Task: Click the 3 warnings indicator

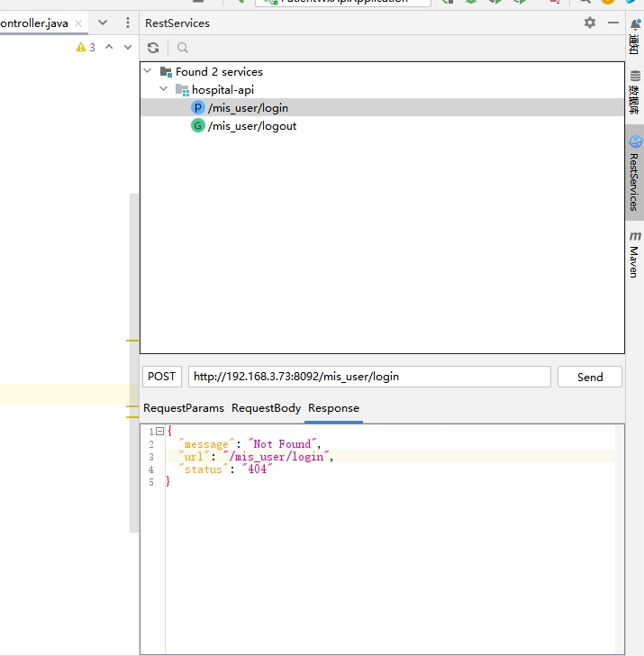Action: coord(86,47)
